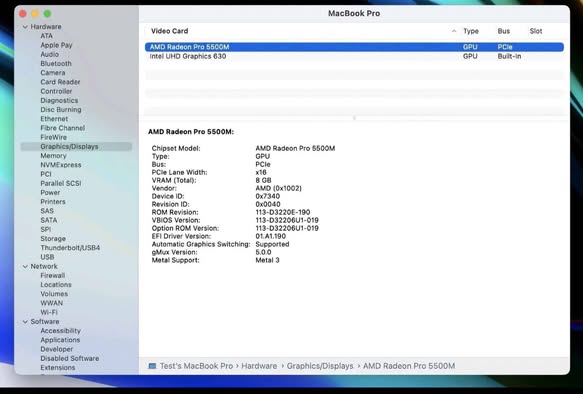Click the split-pane divider handle
This screenshot has height=394, width=583.
(354, 118)
